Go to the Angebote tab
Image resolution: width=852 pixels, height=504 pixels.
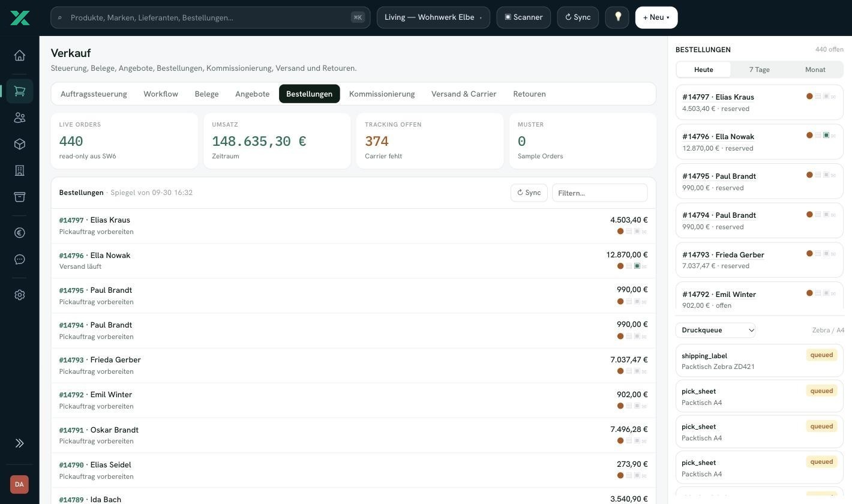252,94
